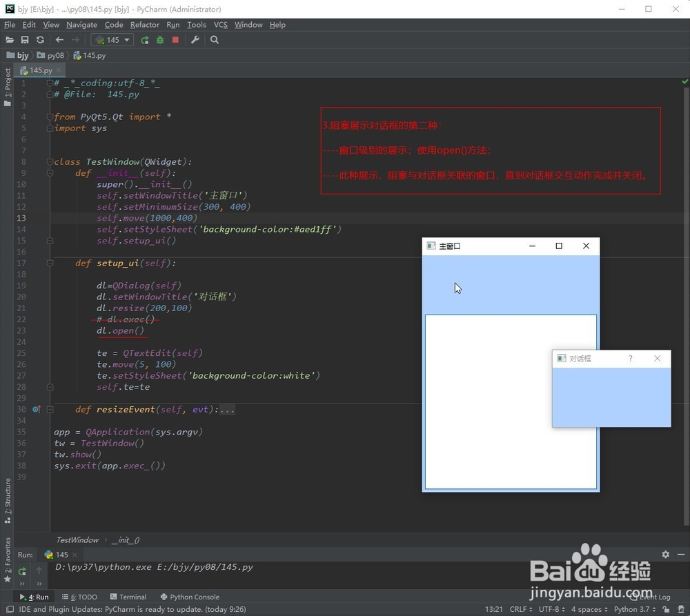
Task: Collapse the import block fold marker
Action: click(50, 117)
